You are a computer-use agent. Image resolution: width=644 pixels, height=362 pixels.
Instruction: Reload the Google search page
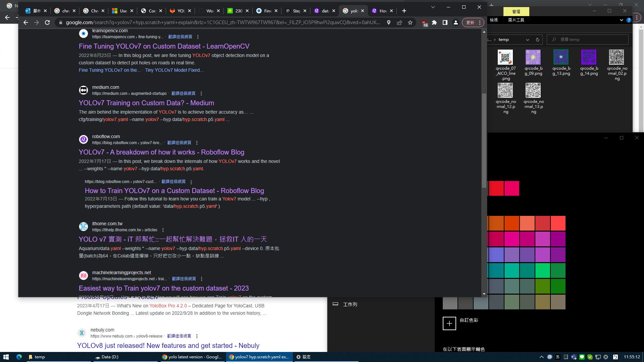[x=47, y=22]
